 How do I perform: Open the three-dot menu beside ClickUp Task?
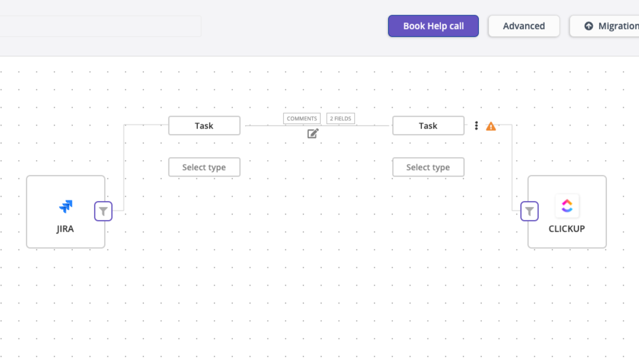pos(476,126)
